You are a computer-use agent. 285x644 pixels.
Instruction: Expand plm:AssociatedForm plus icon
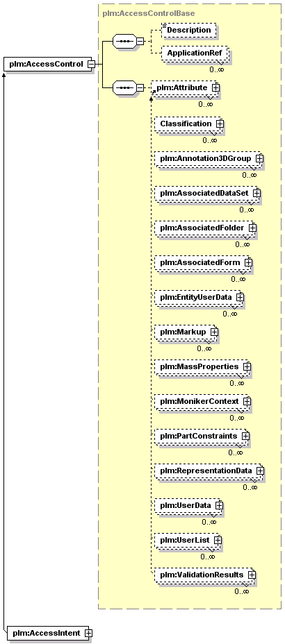tap(248, 262)
